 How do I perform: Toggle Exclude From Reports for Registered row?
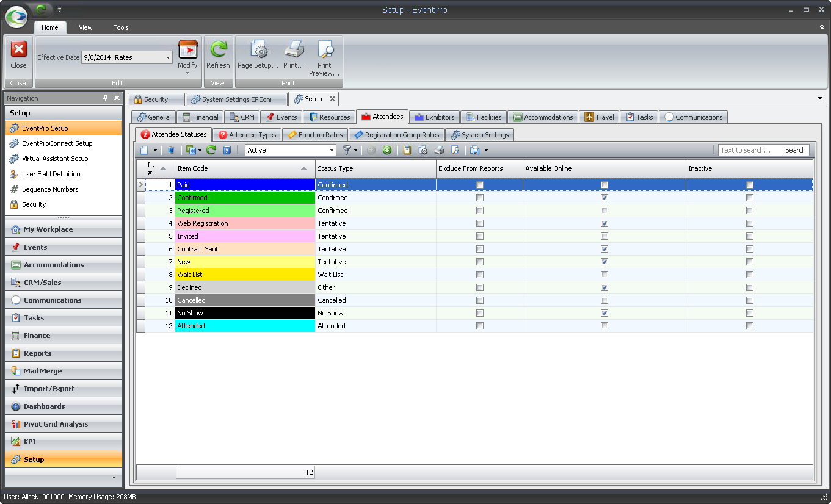point(480,211)
